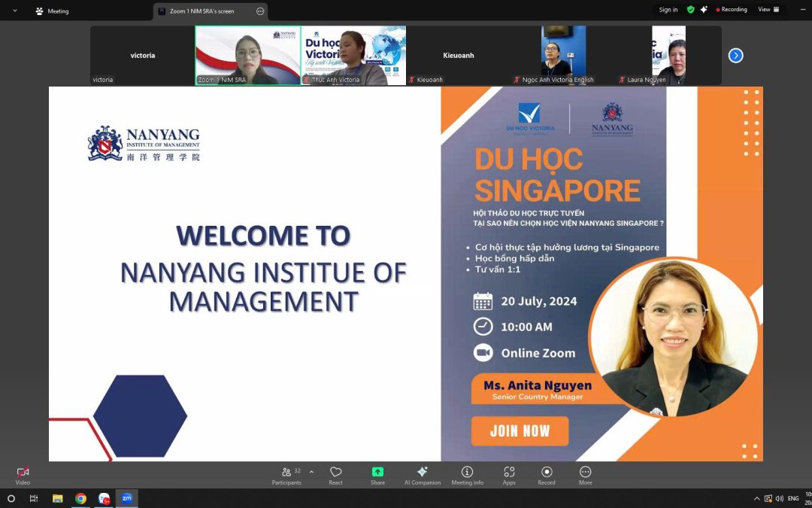Screen dimensions: 812x508
Task: Open the React emoji options
Action: (x=335, y=476)
